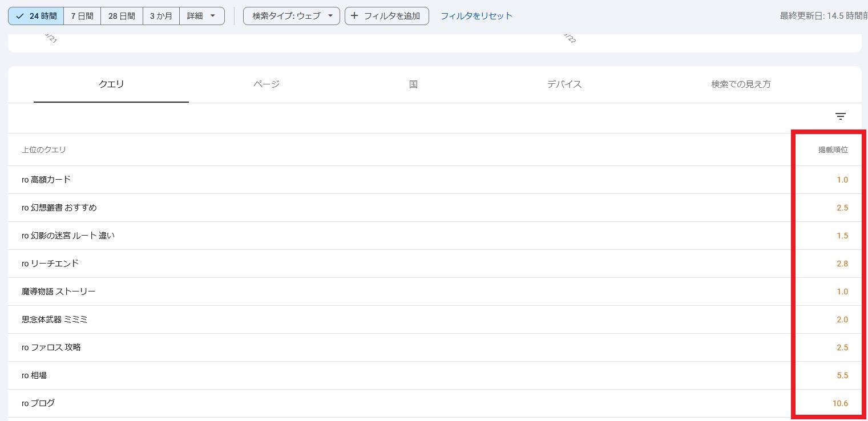Switch to the 検索での見え方 tab

741,84
